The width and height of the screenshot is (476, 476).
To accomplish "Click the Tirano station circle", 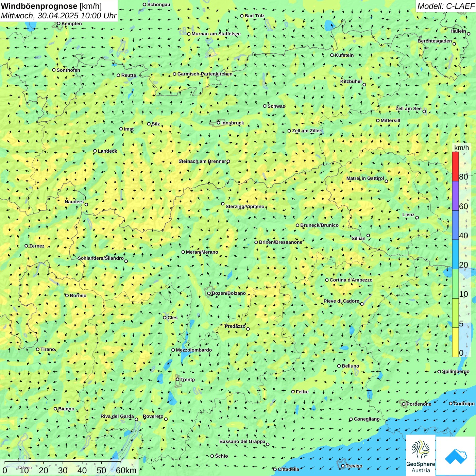I will (38, 349).
